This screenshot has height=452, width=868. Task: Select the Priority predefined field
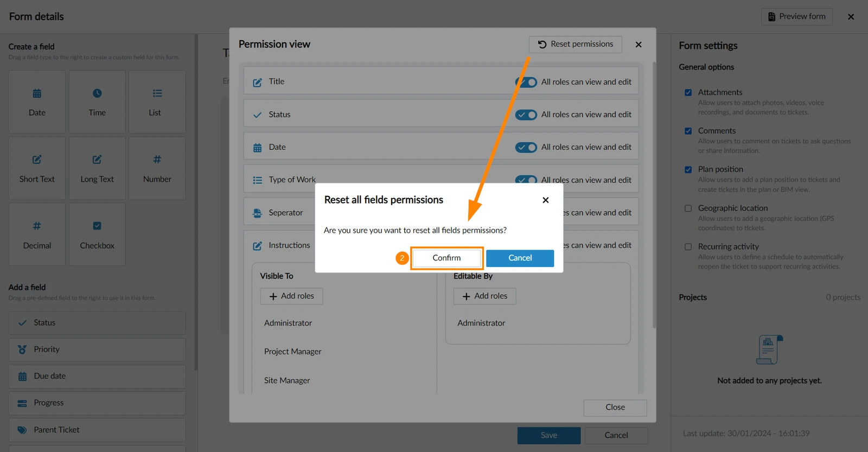pos(97,350)
